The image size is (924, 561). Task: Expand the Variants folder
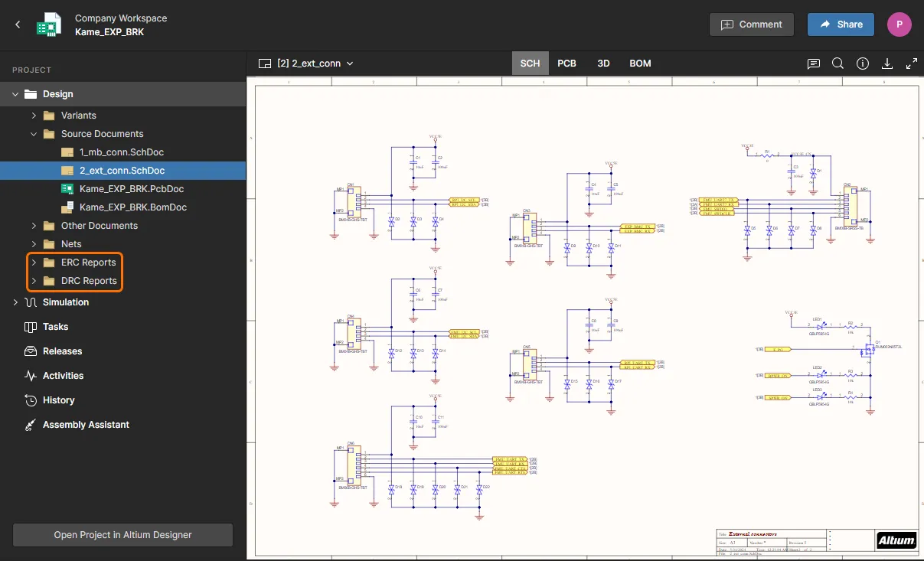(x=34, y=115)
